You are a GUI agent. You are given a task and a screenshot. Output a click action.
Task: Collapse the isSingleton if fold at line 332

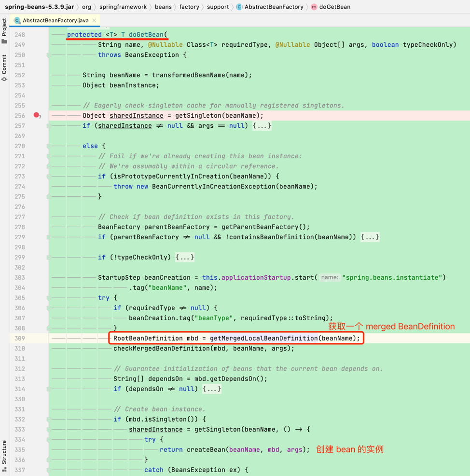coord(48,419)
